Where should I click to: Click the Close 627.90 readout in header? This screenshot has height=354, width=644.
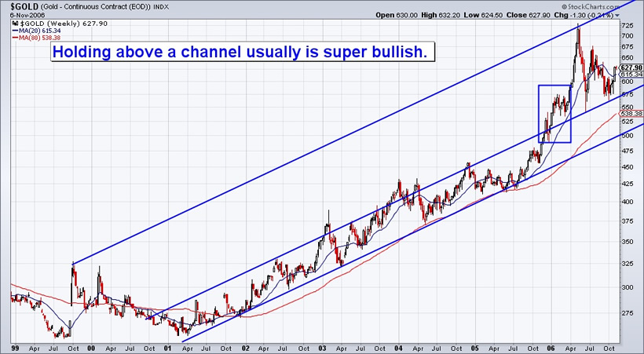[x=527, y=15]
